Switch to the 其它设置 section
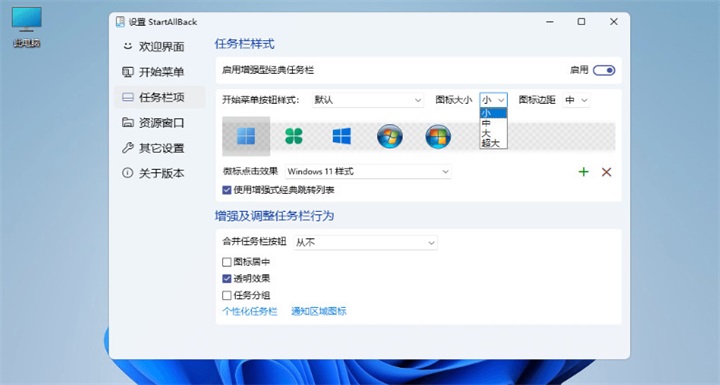The image size is (720, 385). [159, 147]
